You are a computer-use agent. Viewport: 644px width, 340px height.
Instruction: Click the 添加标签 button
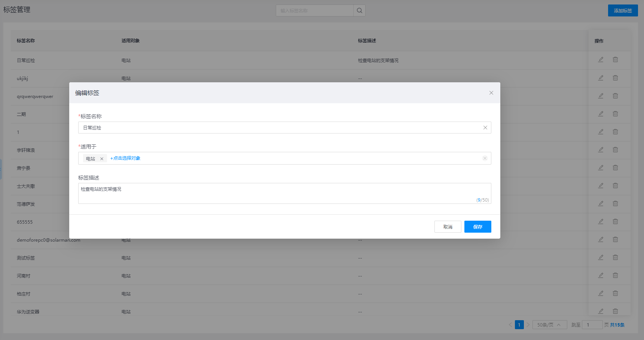click(x=623, y=10)
